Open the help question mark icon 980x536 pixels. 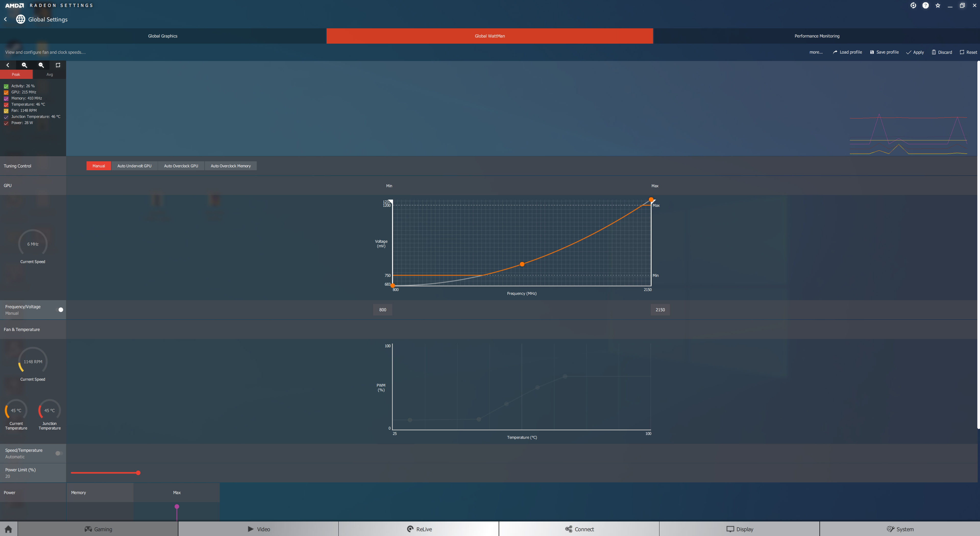(926, 5)
